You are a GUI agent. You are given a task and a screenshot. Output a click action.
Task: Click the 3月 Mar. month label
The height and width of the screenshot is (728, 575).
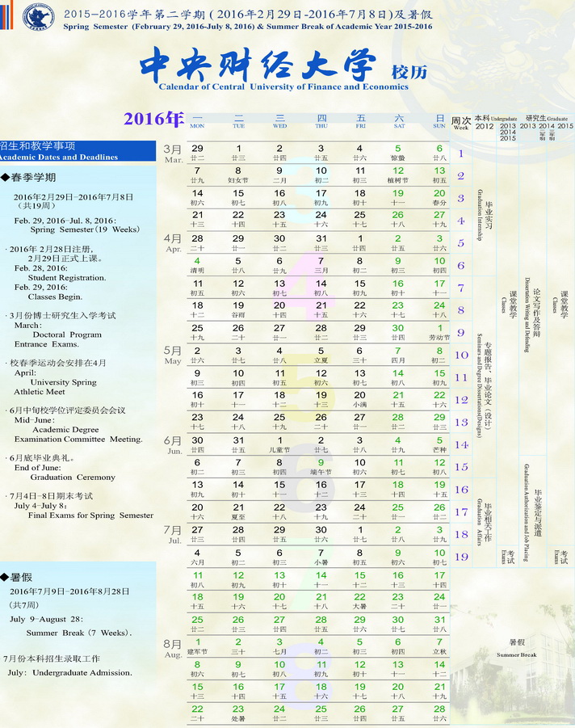pos(174,153)
